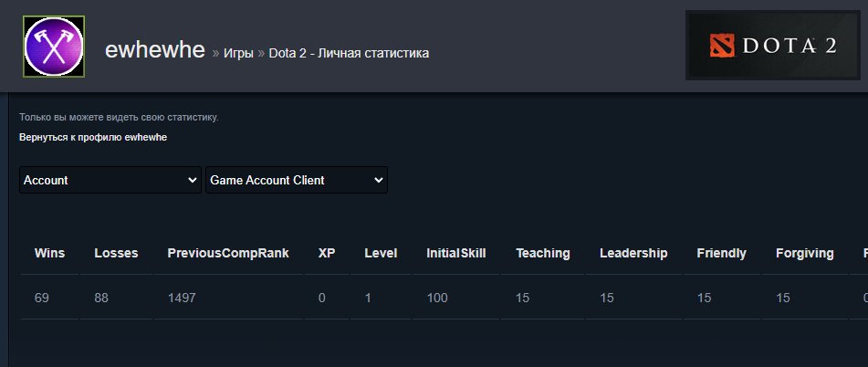Screen dimensions: 868x367
Task: Select the Leadership value 15
Action: 607,298
